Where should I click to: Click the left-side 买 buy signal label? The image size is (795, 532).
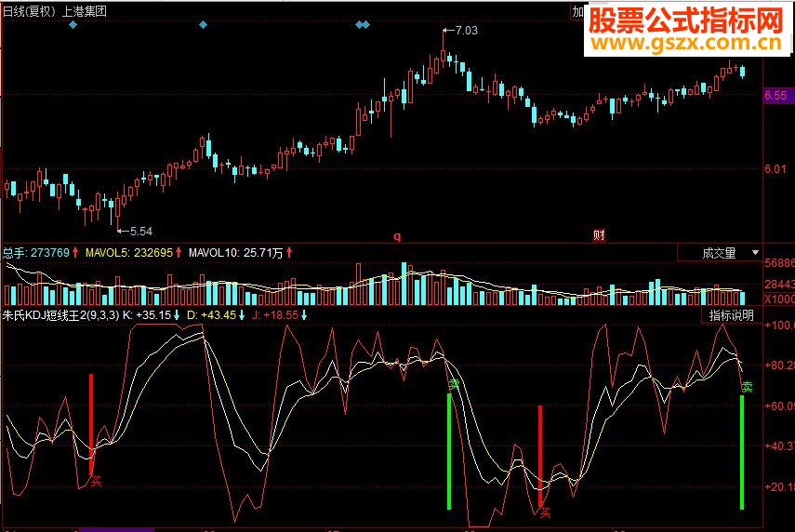96,481
